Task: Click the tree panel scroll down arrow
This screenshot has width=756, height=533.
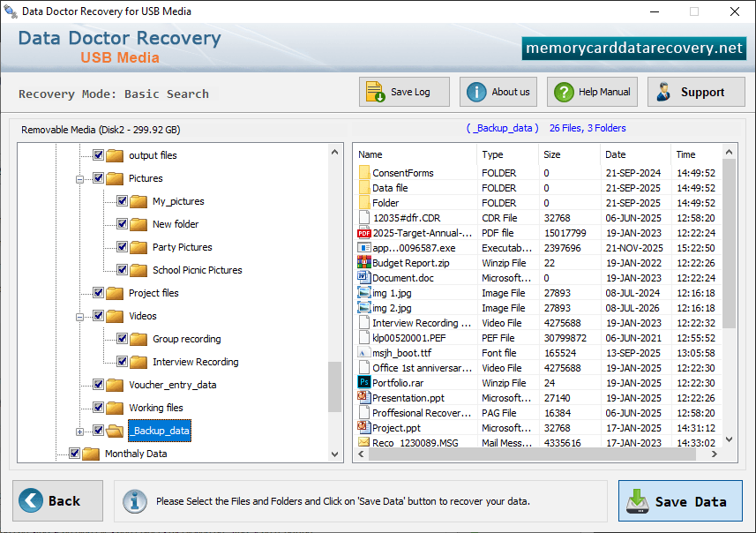Action: click(334, 454)
